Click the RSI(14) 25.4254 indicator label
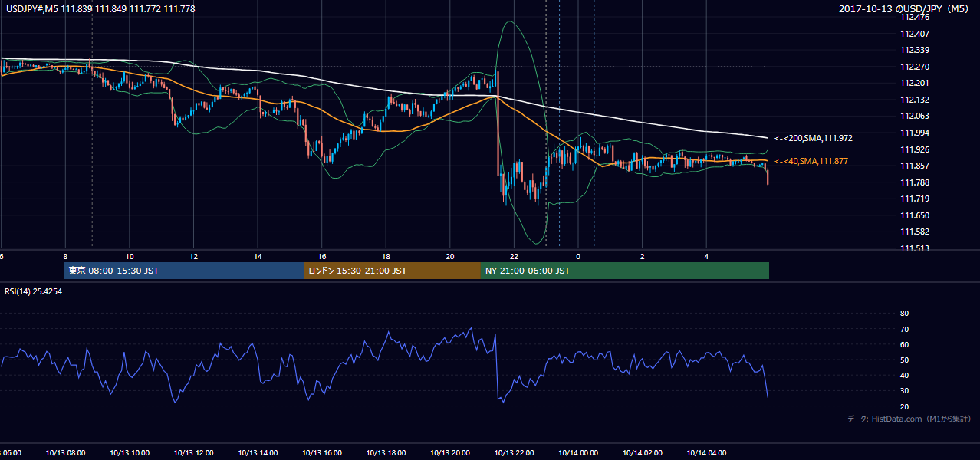980x460 pixels. tap(33, 291)
